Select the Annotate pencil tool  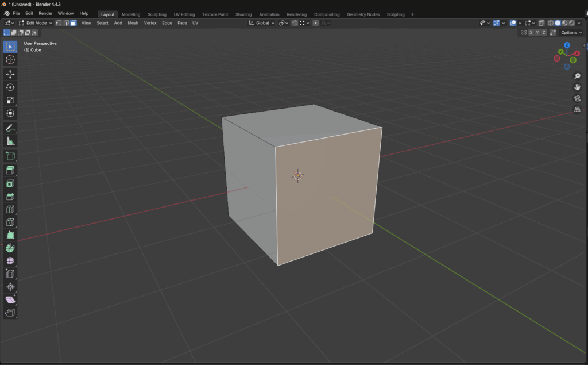click(x=10, y=128)
